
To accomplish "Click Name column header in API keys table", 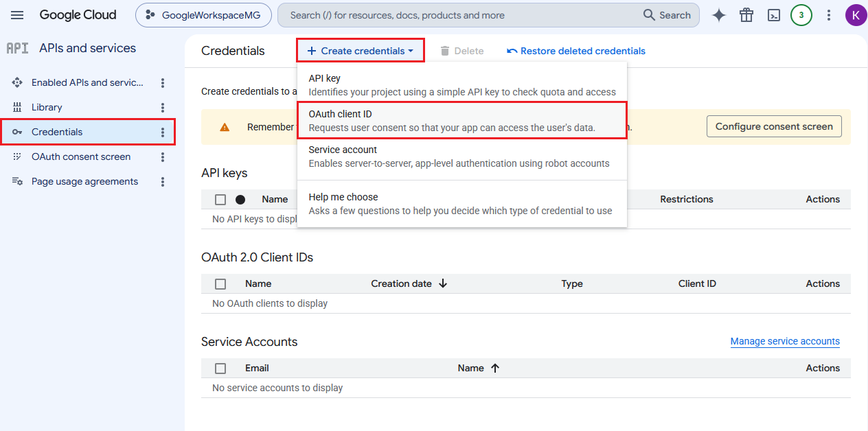I will click(275, 199).
